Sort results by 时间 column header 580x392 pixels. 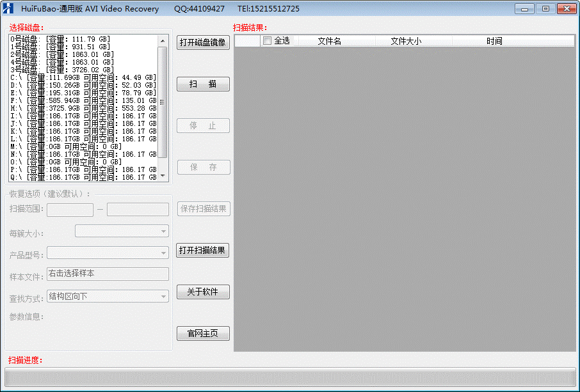click(x=494, y=41)
